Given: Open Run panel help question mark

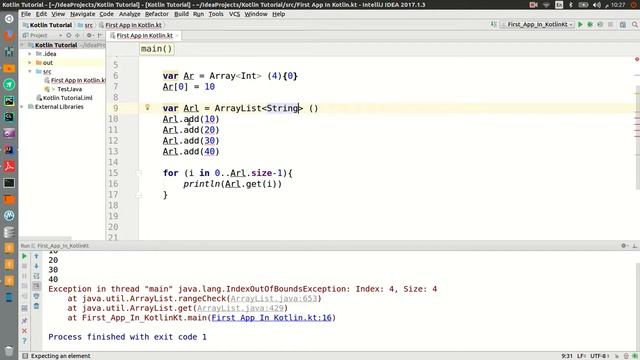Looking at the screenshot, I should (24, 341).
